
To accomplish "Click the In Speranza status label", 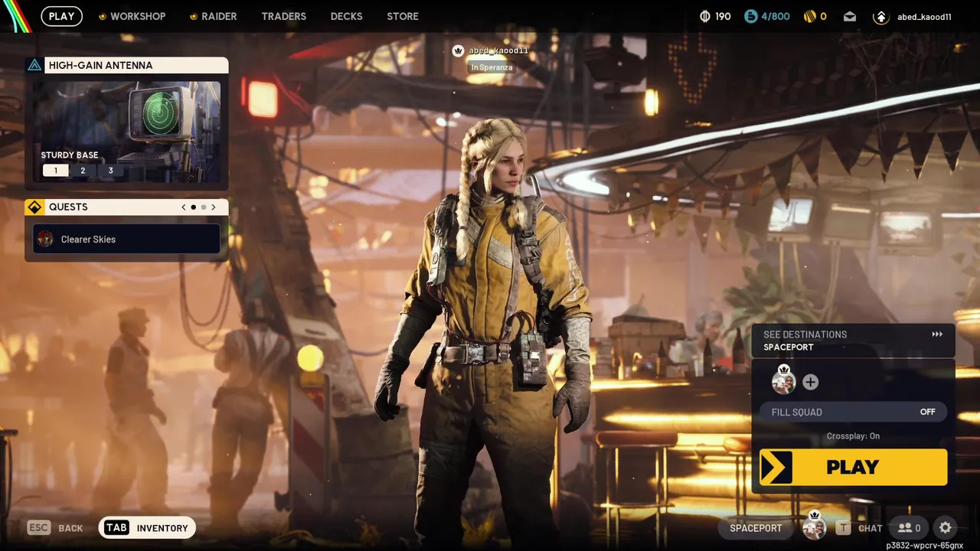I will click(x=492, y=67).
